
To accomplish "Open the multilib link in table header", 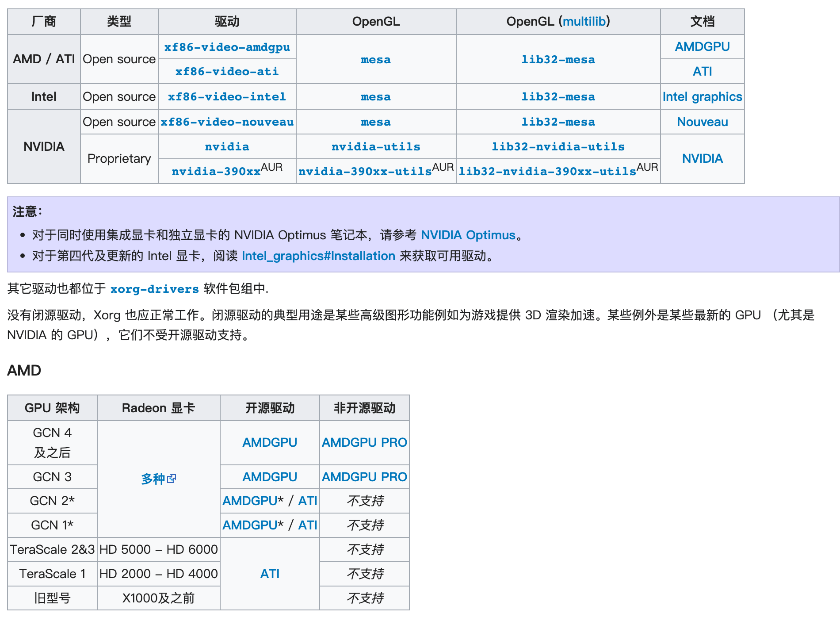I will tap(584, 21).
